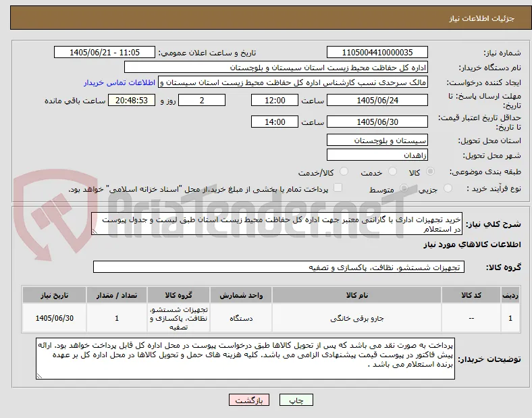Click the شرح کلی نیاز description textarea
This screenshot has width=532, height=418.
pos(277,224)
